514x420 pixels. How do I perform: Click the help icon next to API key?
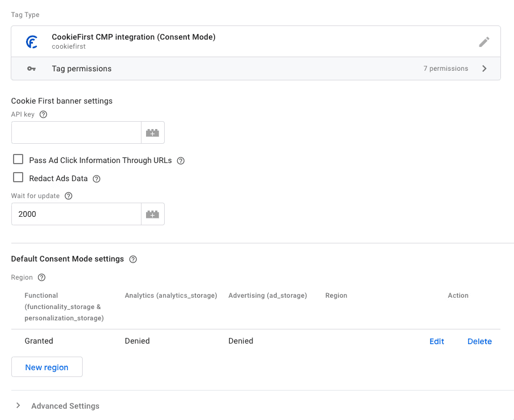(x=44, y=114)
